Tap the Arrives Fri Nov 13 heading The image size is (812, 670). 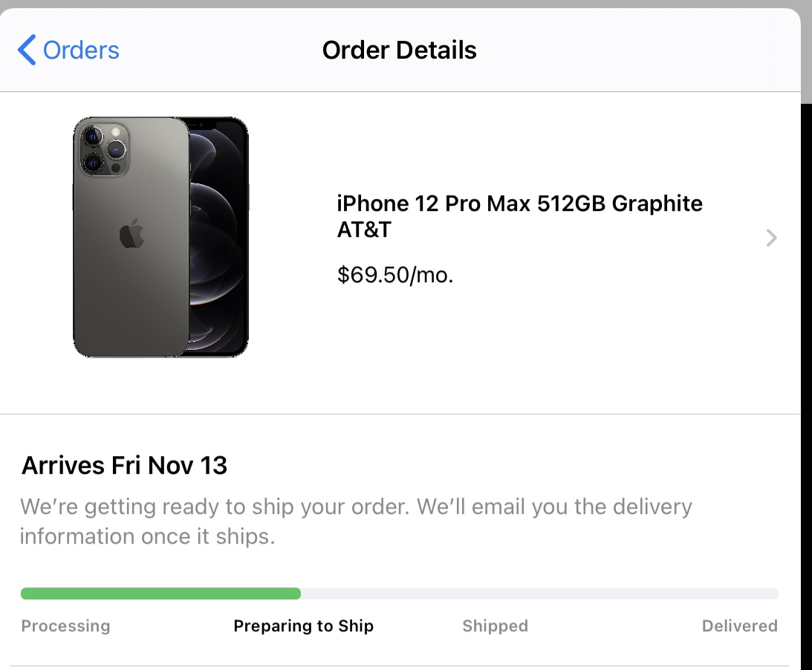coord(124,465)
